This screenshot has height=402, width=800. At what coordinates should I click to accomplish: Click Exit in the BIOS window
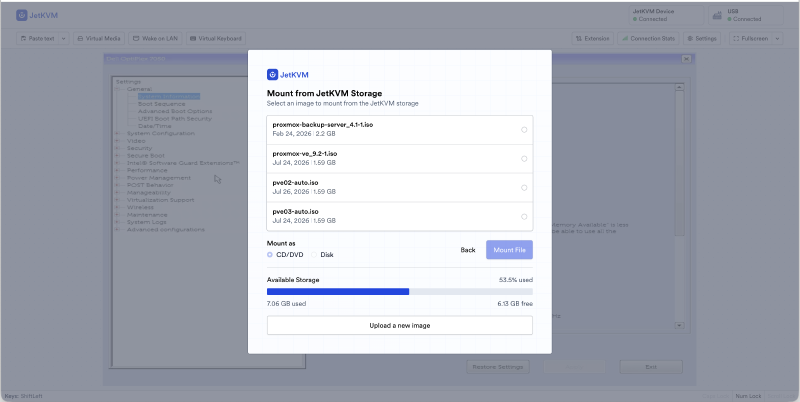click(651, 367)
